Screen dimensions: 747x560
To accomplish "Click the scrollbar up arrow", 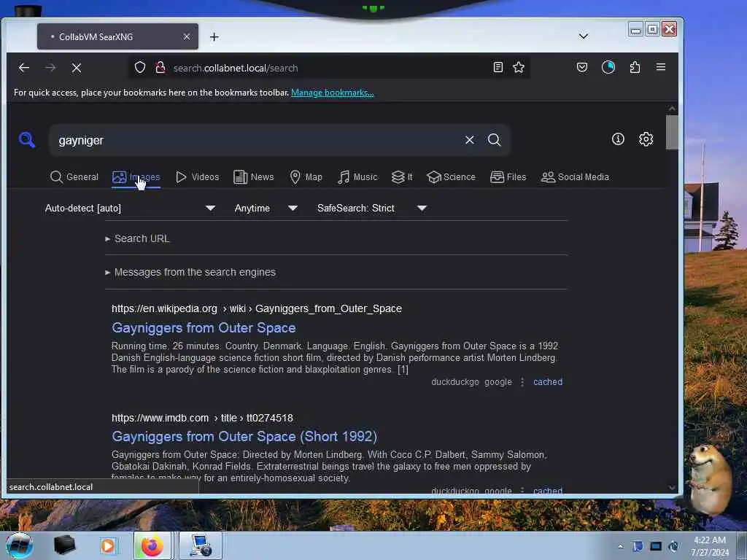I will point(672,109).
